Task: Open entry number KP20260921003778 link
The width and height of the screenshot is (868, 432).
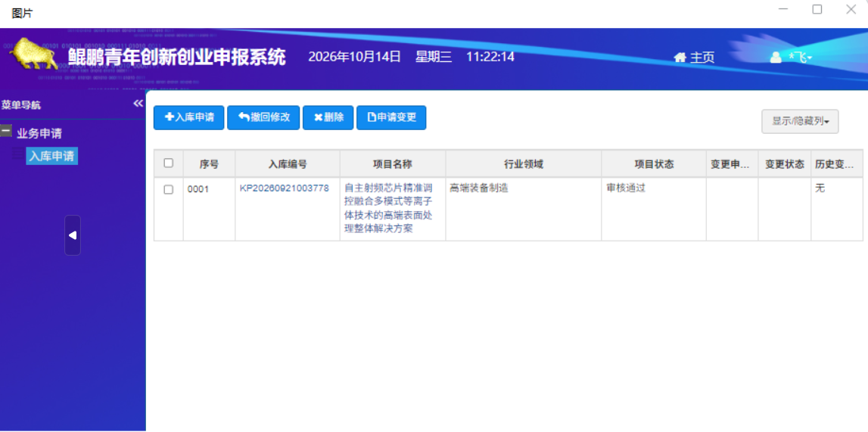Action: (284, 188)
